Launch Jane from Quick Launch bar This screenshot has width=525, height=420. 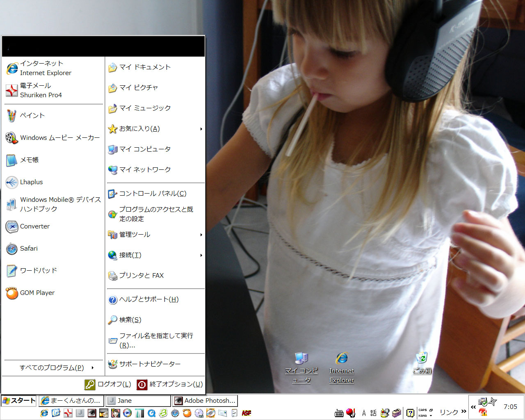pos(80,413)
